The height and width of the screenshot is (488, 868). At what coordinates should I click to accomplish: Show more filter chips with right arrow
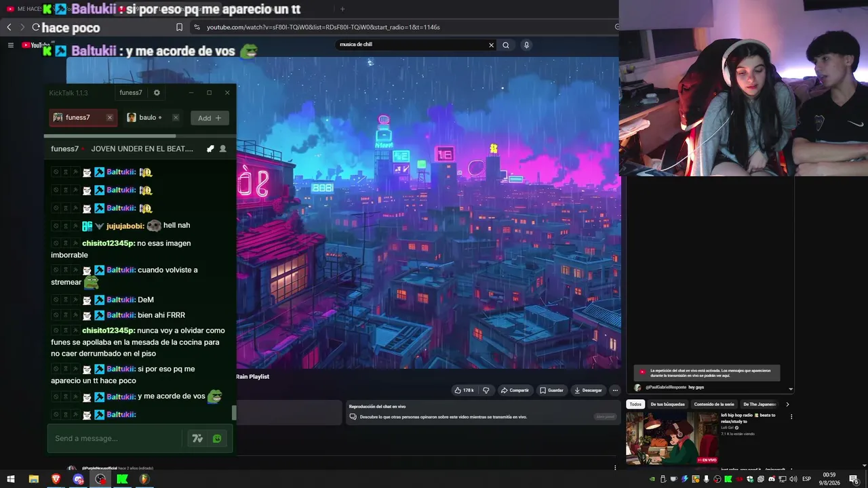[787, 405]
